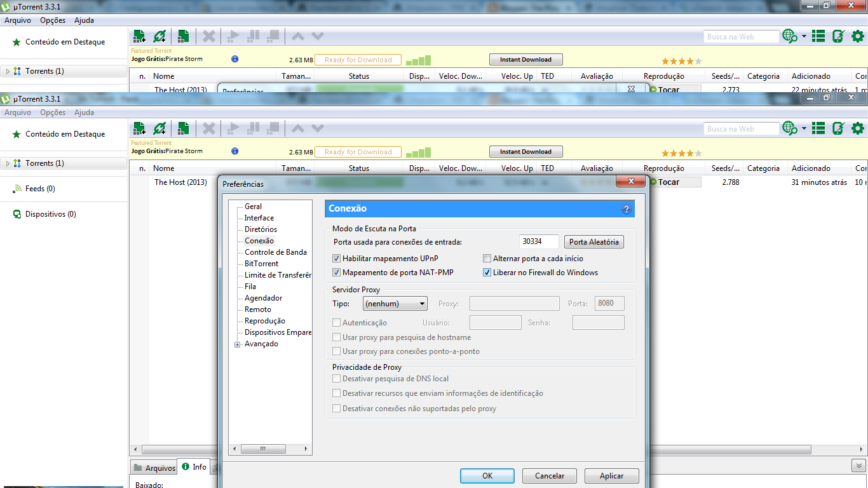Click the Porta Aleatória button
This screenshot has height=488, width=868.
594,242
